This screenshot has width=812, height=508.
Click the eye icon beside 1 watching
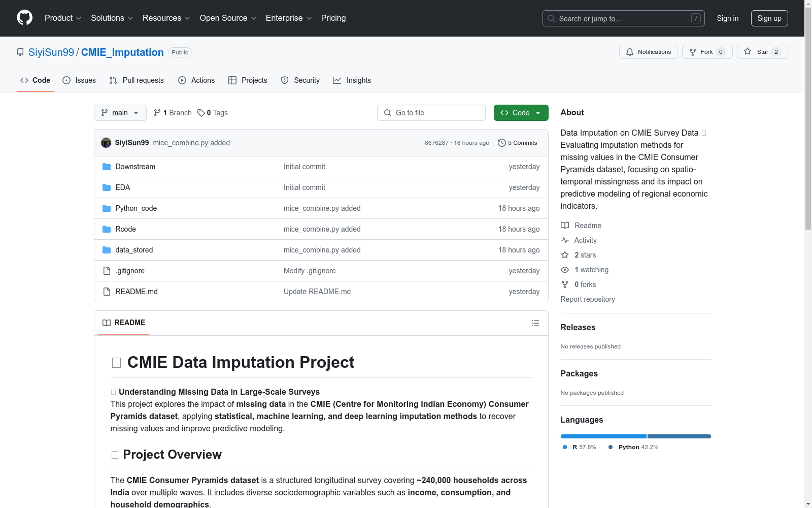(565, 270)
